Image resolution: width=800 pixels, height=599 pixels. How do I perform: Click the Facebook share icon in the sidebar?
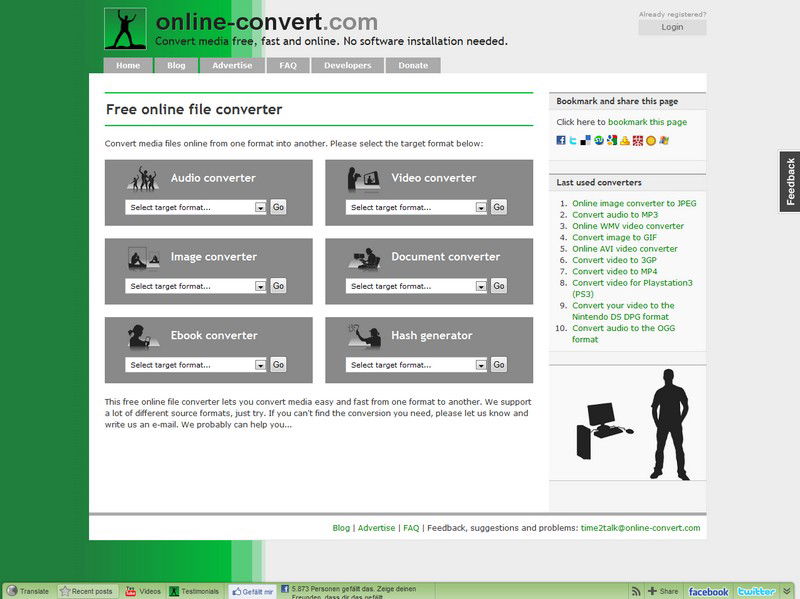pyautogui.click(x=561, y=141)
